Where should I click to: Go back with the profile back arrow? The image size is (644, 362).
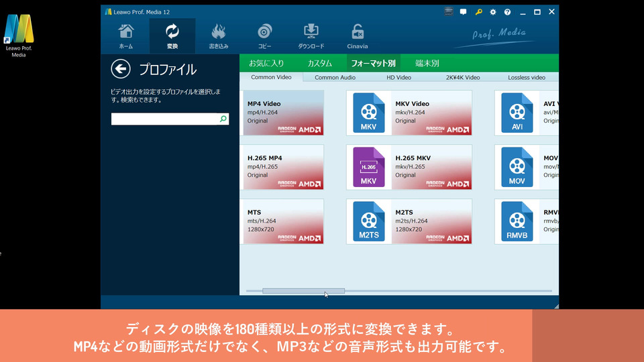121,69
